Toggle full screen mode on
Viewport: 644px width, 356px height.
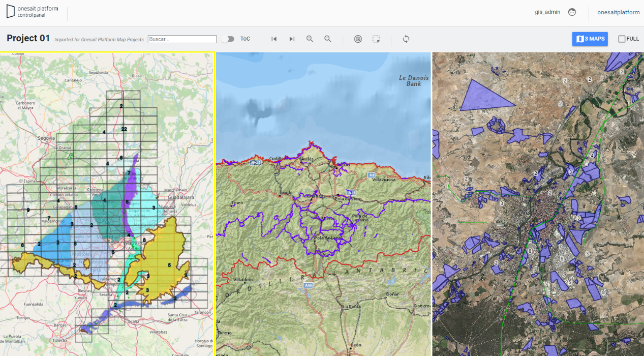[x=629, y=39]
